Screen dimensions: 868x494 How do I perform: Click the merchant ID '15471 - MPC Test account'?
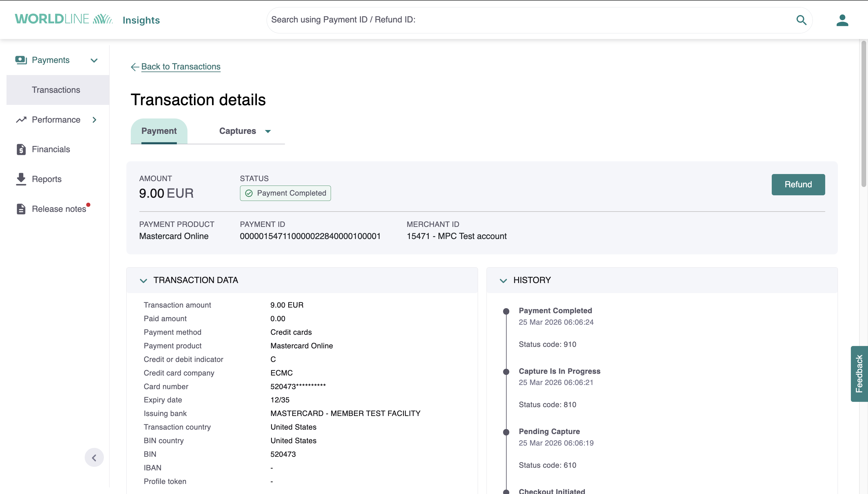456,236
